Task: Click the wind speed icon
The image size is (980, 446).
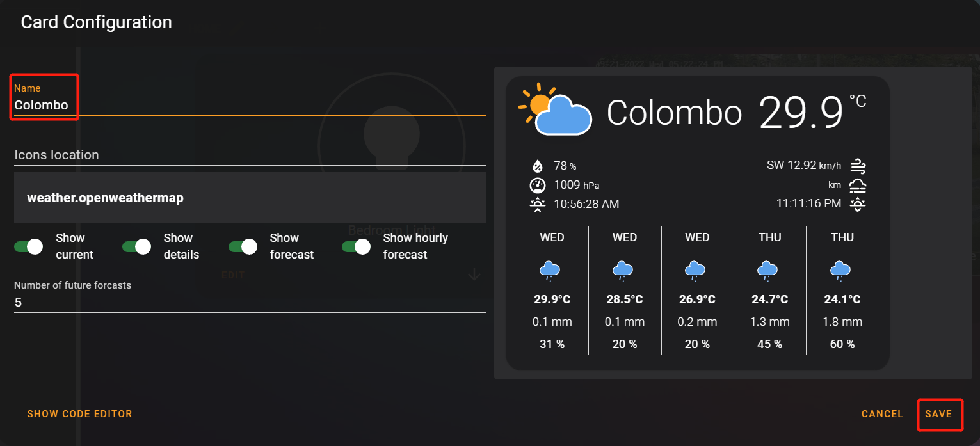Action: coord(858,166)
